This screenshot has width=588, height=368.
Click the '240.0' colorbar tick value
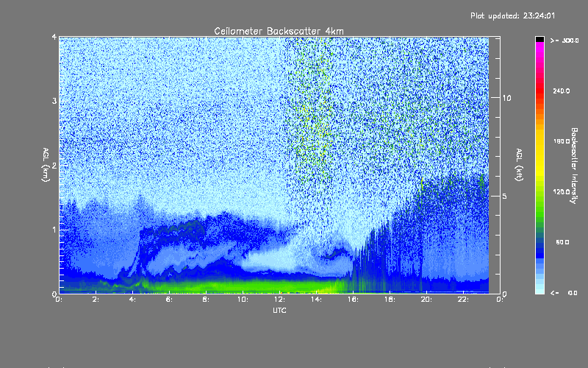(x=562, y=91)
